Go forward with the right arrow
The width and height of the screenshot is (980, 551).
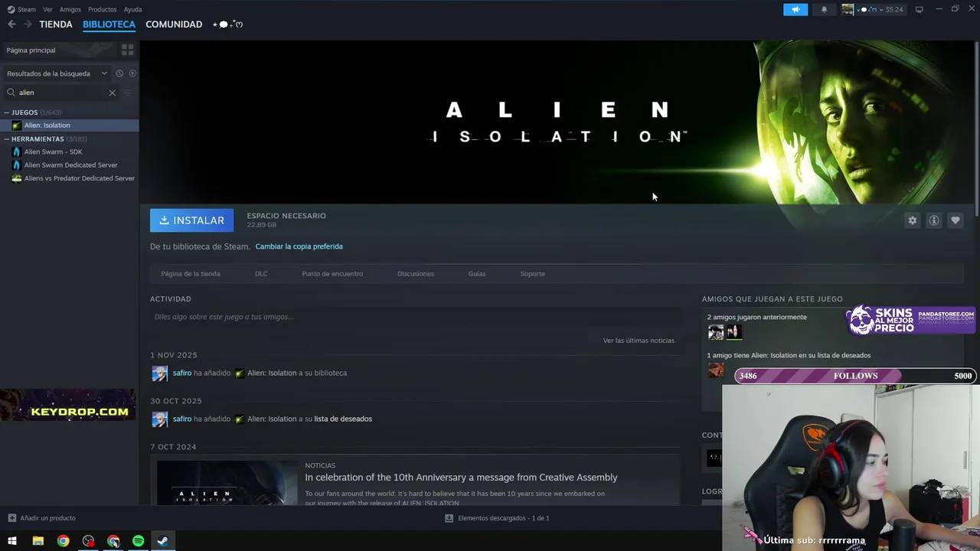tap(28, 24)
